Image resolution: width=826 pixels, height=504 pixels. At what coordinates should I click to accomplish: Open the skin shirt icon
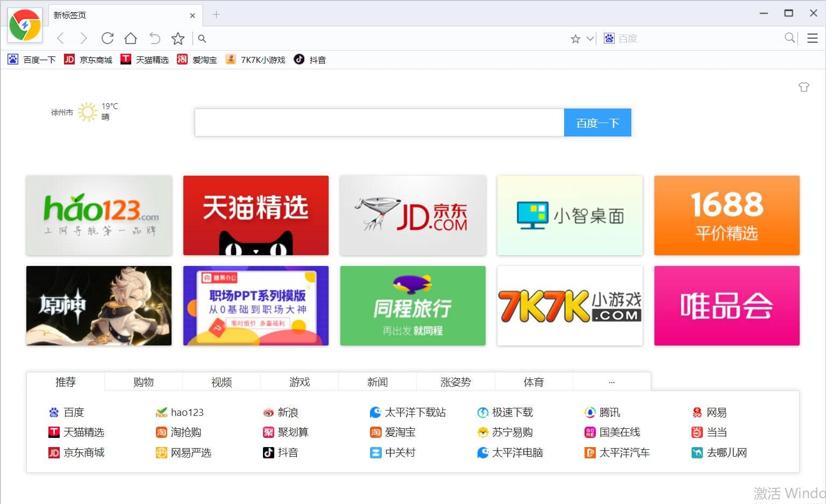click(804, 87)
